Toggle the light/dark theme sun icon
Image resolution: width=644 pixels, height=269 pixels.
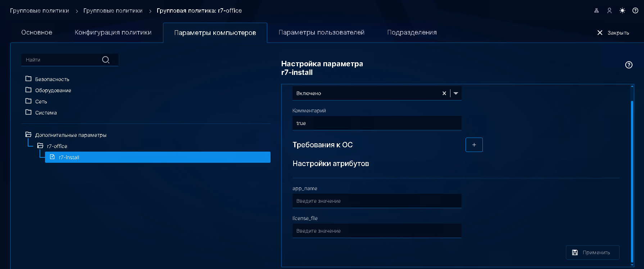[622, 11]
